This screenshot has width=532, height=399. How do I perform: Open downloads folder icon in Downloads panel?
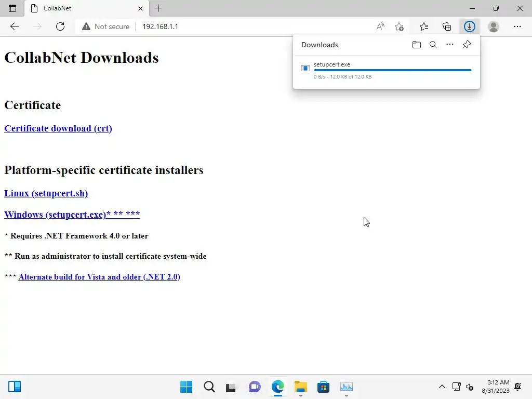pyautogui.click(x=417, y=45)
